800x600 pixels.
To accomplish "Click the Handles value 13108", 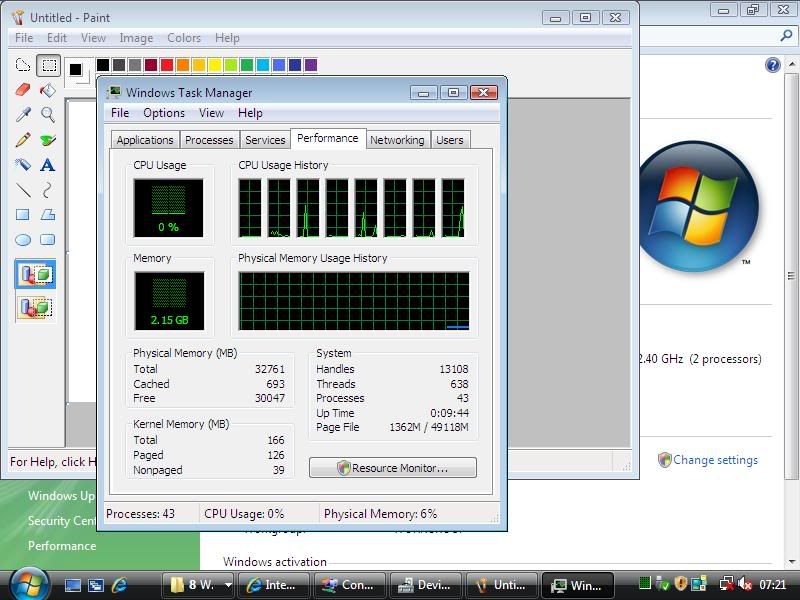I will click(x=454, y=369).
